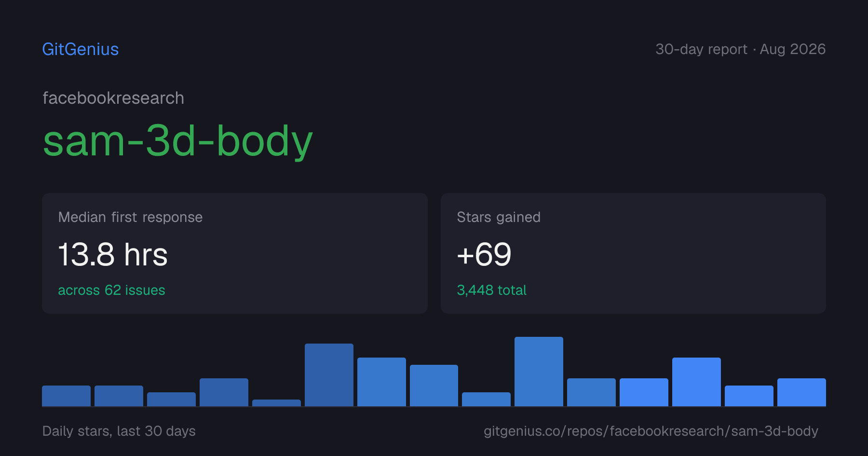Viewport: 868px width, 456px height.
Task: Select the across 62 issues text
Action: [111, 290]
